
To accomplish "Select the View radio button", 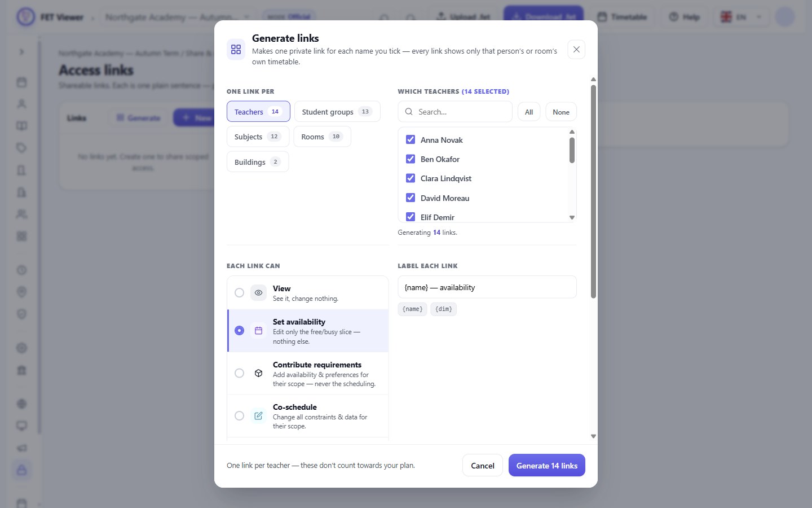I will [239, 292].
